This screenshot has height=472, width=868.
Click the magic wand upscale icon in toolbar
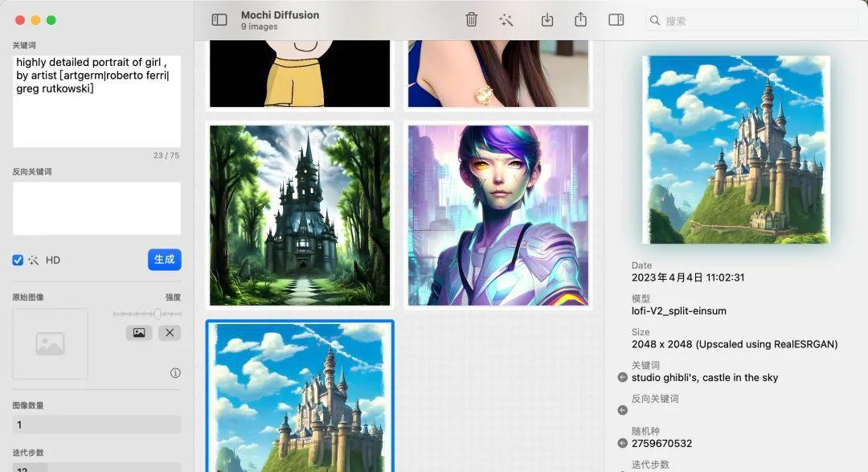pos(506,20)
